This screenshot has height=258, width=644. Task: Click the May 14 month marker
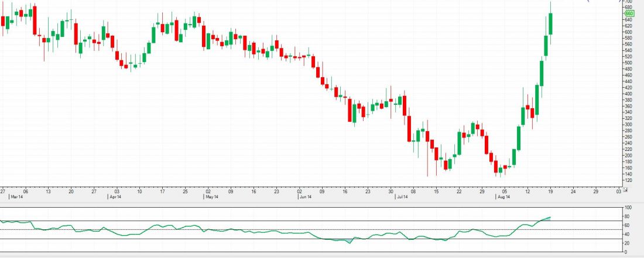point(211,198)
